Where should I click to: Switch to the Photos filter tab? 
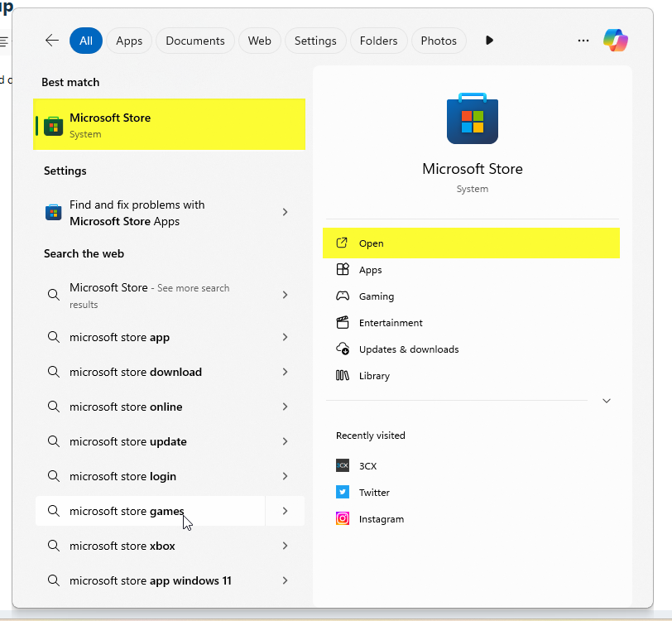439,41
